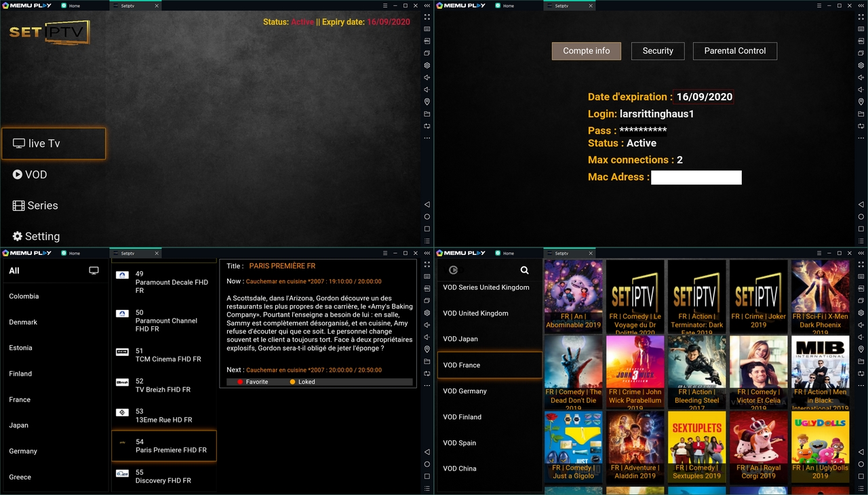868x495 pixels.
Task: Click the SET IPTV logo in main menu
Action: 49,32
